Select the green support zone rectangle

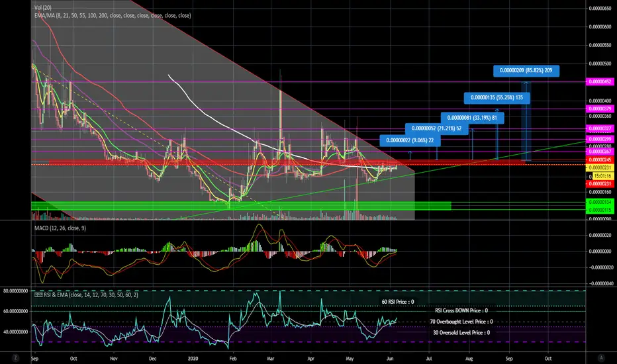click(241, 206)
